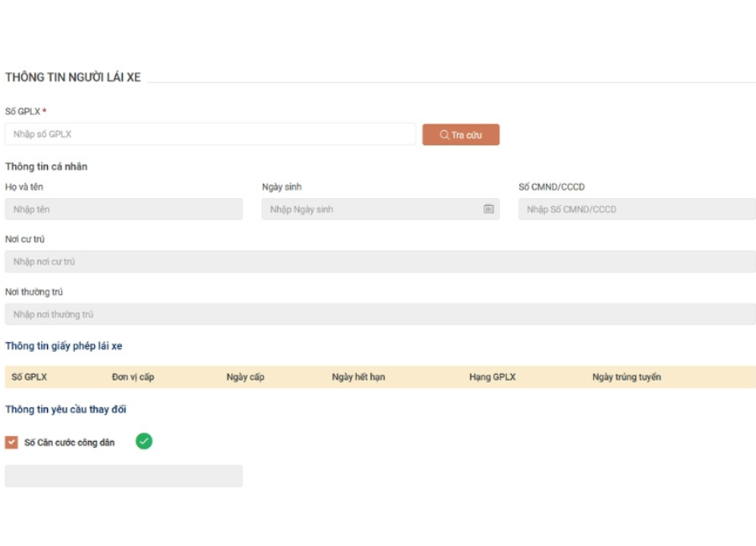
Task: Focus the Nơi thường trú input field
Action: pyautogui.click(x=380, y=314)
